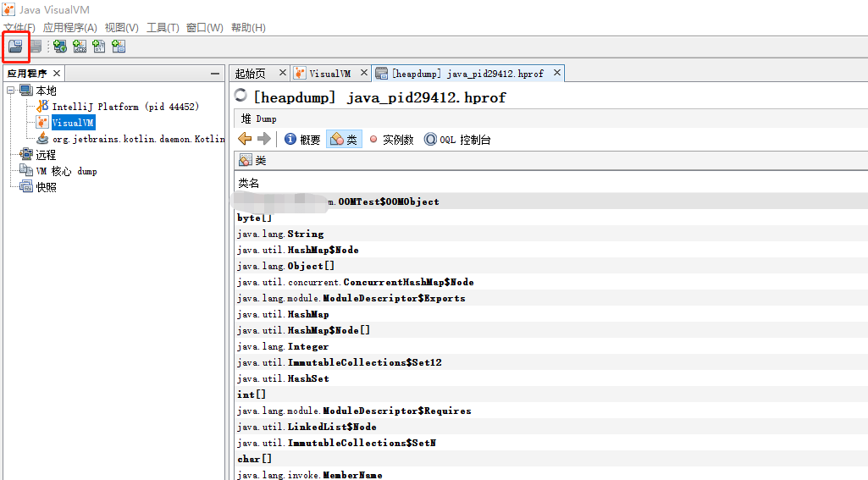
Task: Click the 堆 Dump subtab
Action: (x=258, y=119)
